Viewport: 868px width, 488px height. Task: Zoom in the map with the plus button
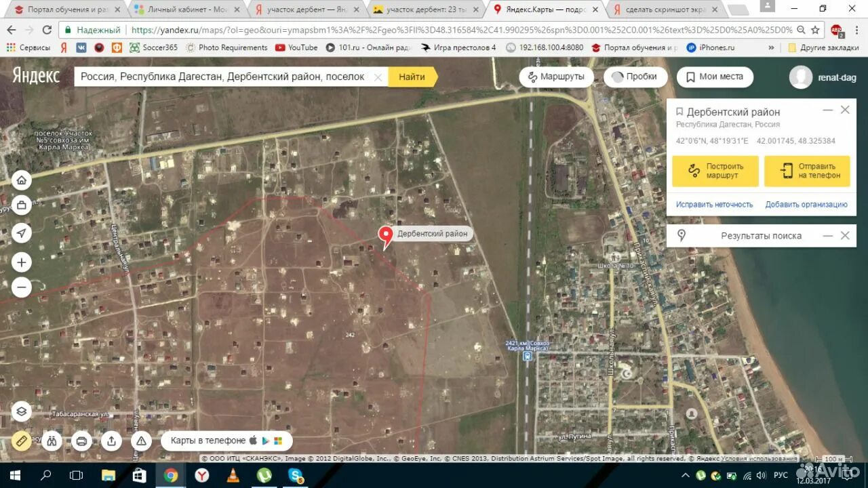click(x=21, y=262)
